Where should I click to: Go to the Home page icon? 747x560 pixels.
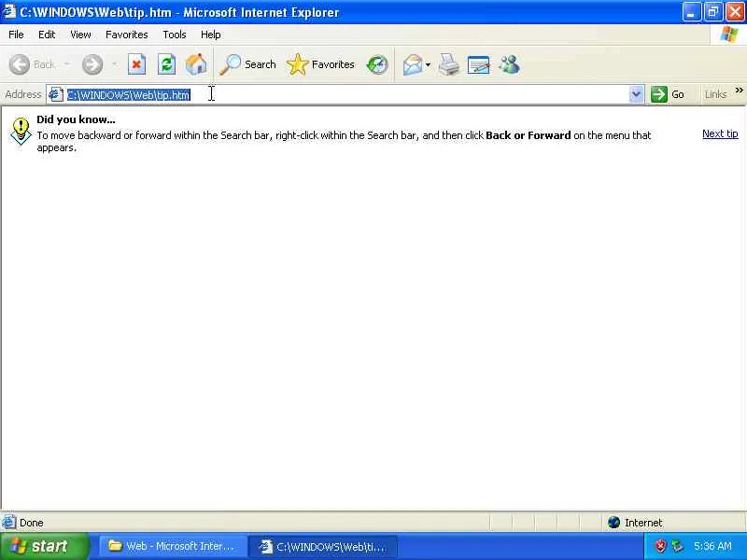click(x=196, y=64)
